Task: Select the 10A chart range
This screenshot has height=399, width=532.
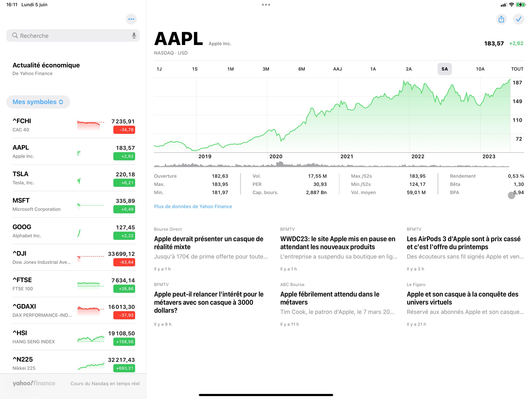Action: [x=480, y=69]
